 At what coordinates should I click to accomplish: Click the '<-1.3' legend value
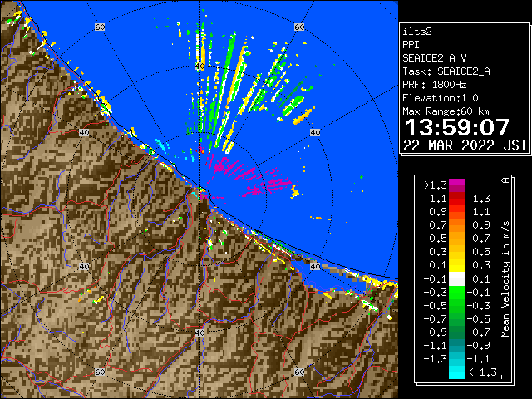(482, 372)
